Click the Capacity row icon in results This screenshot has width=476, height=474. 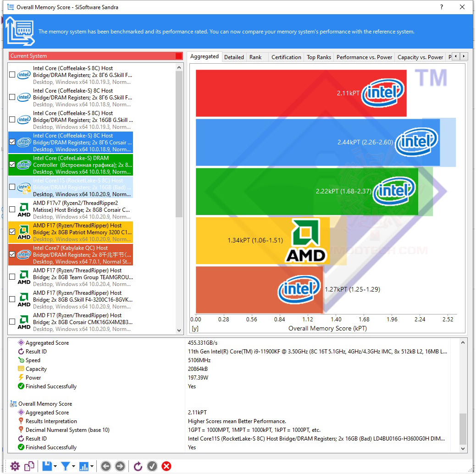[x=21, y=369]
